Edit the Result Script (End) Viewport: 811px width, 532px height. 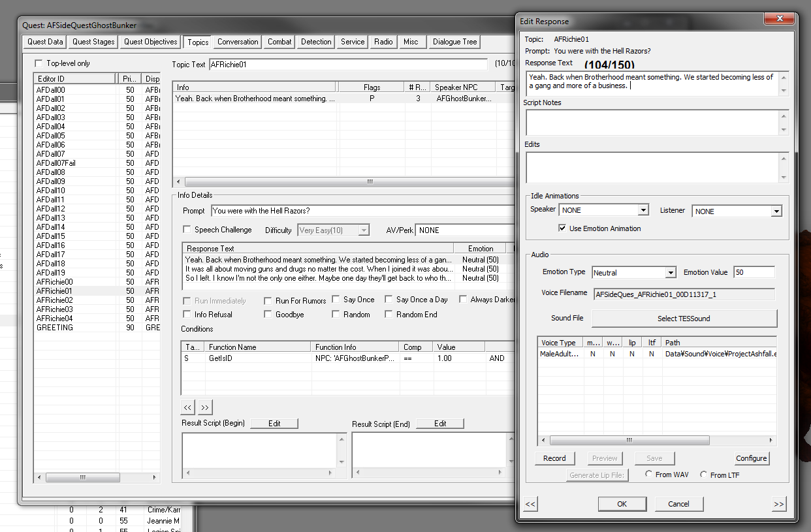tap(440, 424)
